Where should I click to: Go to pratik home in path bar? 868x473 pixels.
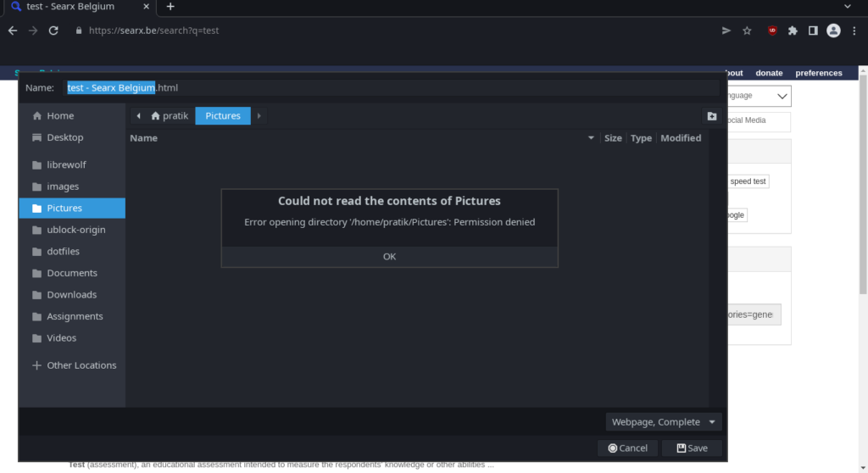[x=170, y=116]
